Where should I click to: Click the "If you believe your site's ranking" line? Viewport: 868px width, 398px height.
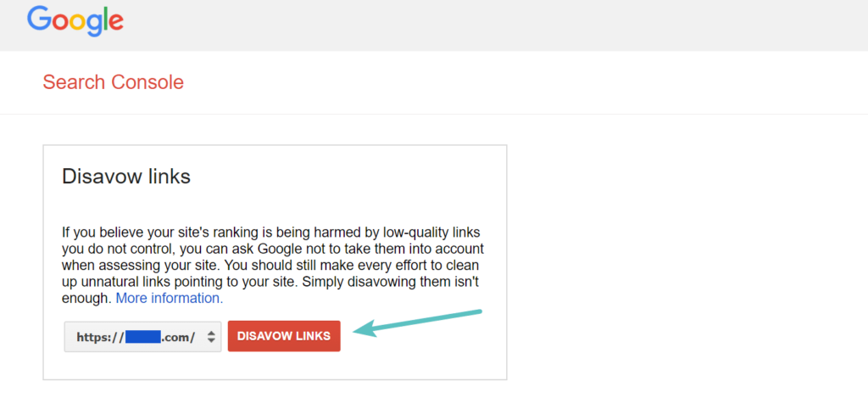pyautogui.click(x=170, y=232)
